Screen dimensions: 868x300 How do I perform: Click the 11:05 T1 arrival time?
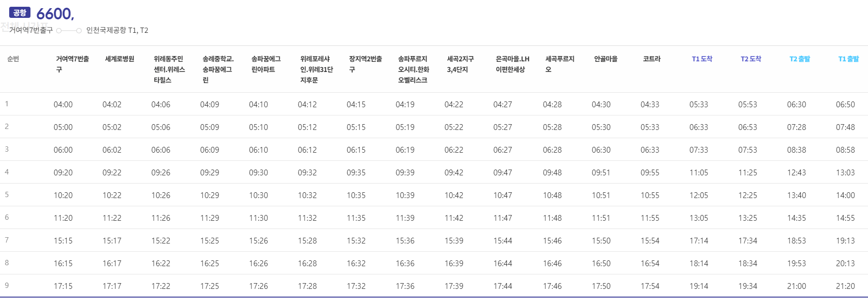(699, 172)
